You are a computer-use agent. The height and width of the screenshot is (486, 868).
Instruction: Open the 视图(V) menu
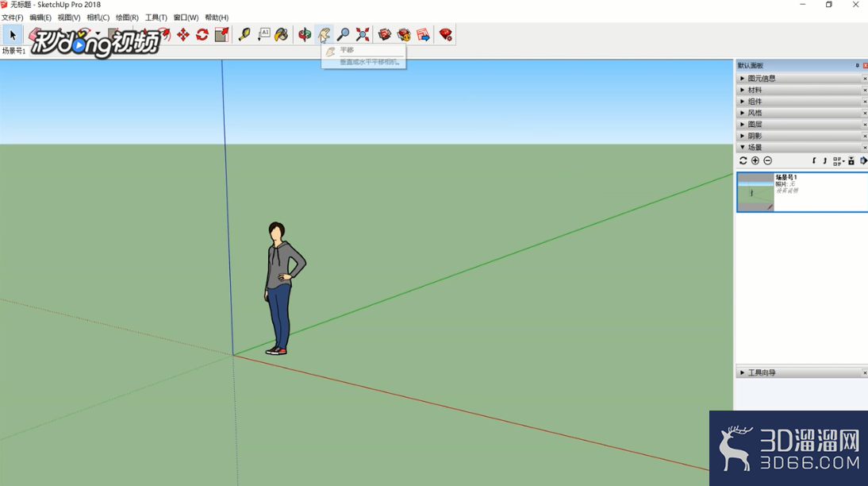69,17
